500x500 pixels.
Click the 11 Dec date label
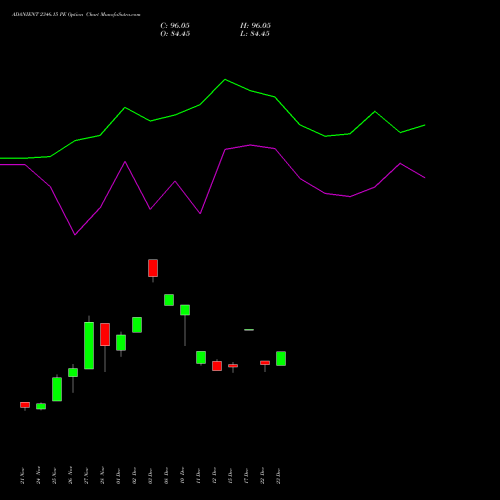tap(198, 476)
